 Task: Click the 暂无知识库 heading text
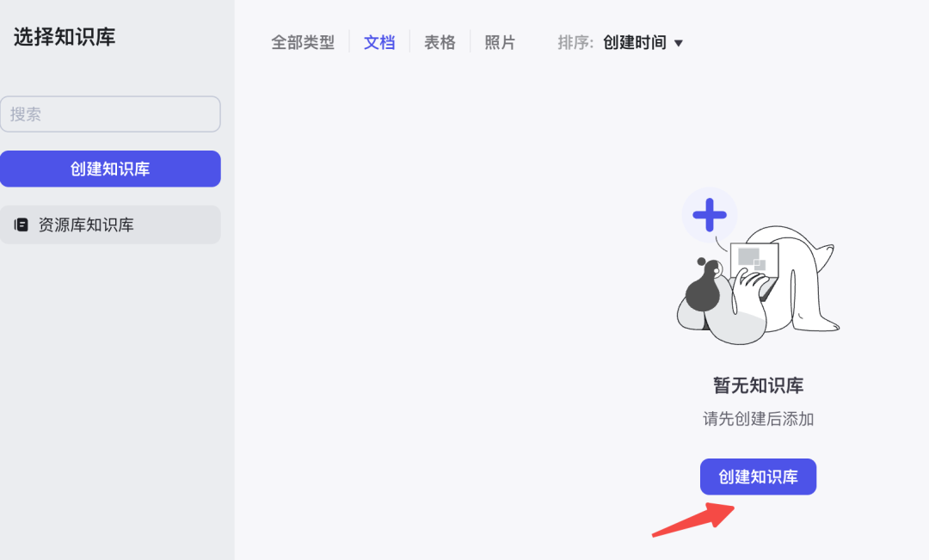(x=759, y=385)
